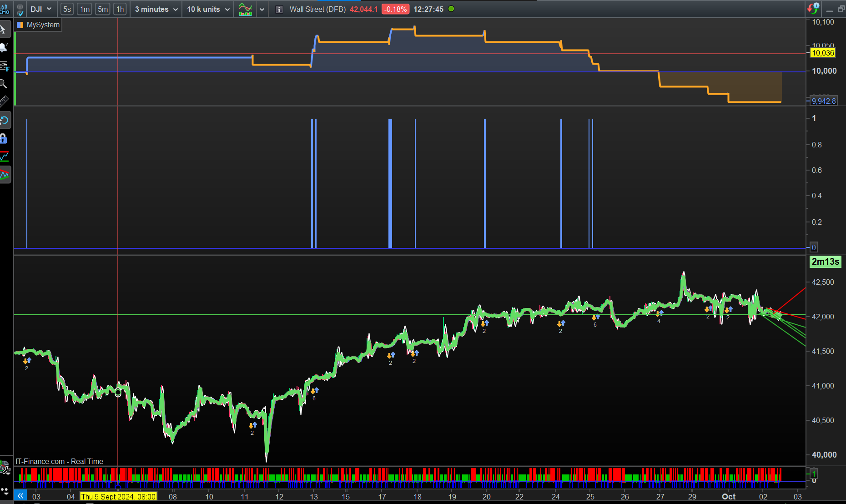Click the green connection status dot
This screenshot has height=504, width=846.
(x=451, y=9)
